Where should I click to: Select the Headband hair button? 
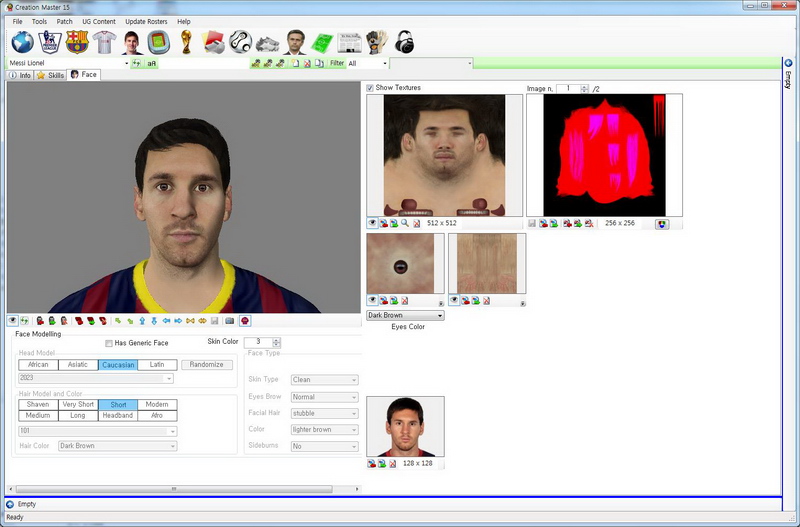[118, 416]
